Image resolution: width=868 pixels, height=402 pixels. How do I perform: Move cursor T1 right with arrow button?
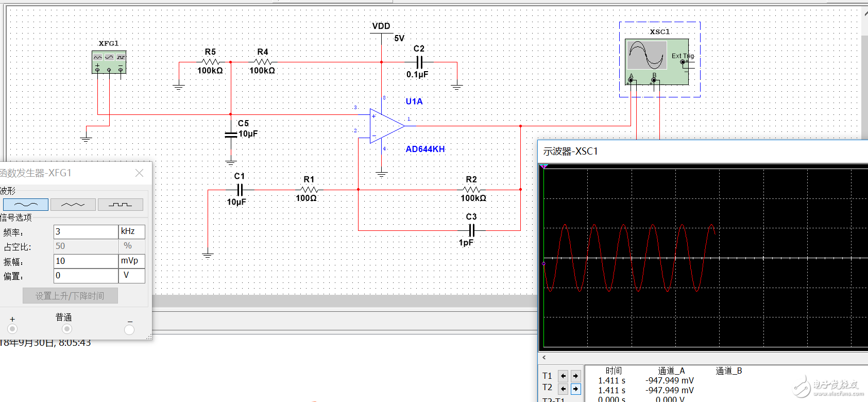[575, 376]
